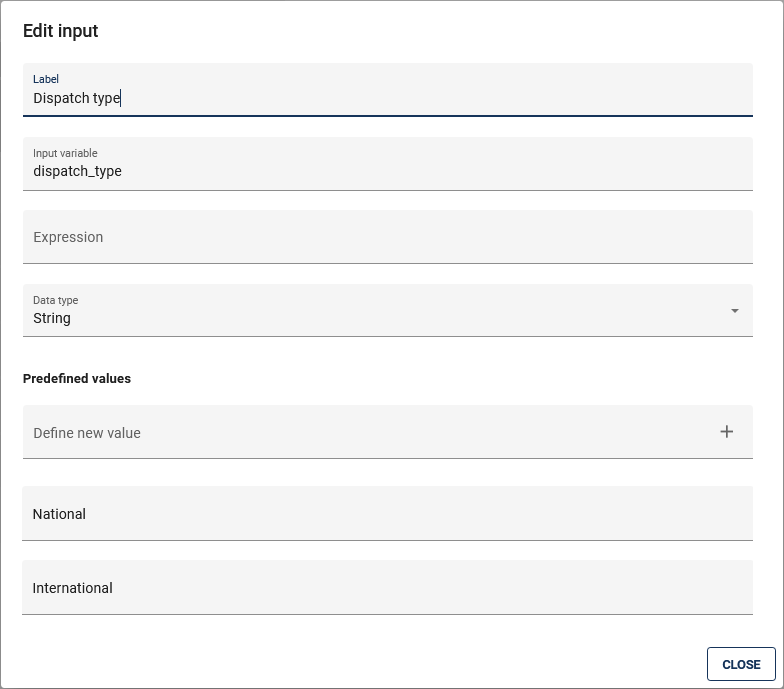Click the plus icon to add new value
Viewport: 784px width, 689px height.
tap(726, 432)
